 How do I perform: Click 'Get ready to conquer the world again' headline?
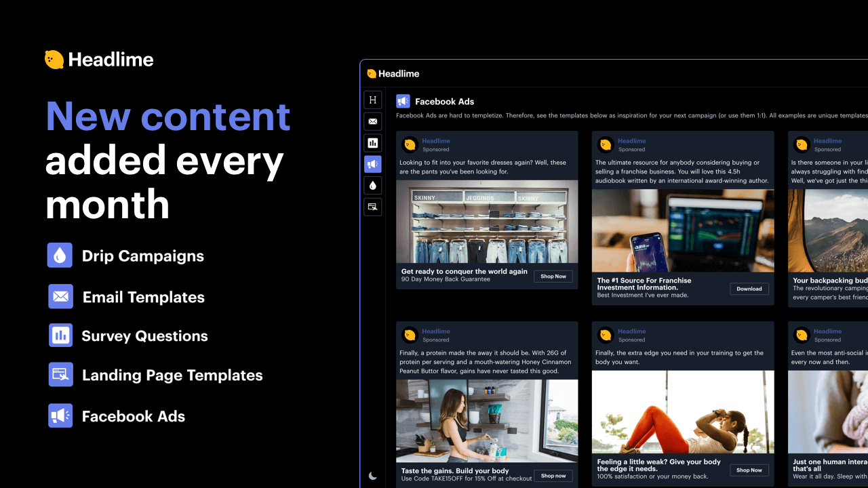464,271
